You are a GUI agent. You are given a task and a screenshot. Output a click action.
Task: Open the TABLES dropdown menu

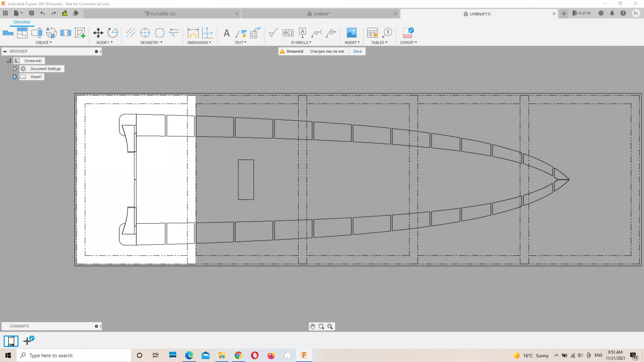point(379,43)
